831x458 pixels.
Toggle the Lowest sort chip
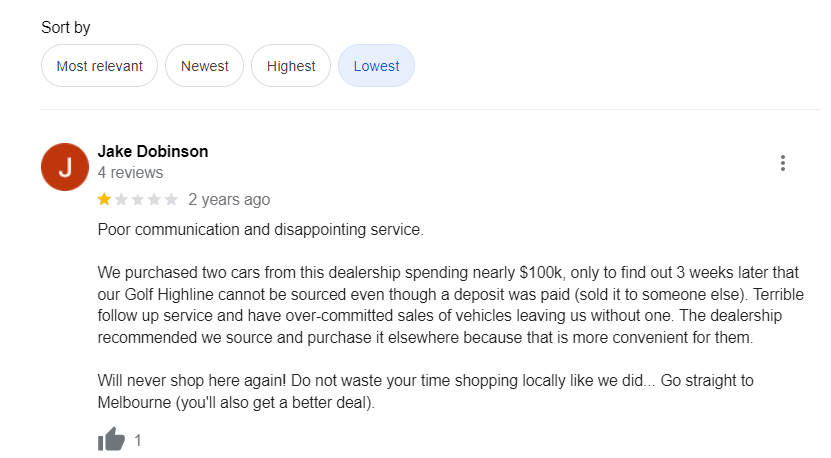pos(376,66)
